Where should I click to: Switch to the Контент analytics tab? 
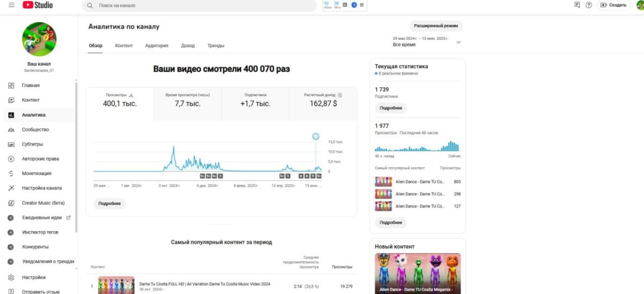coord(124,46)
